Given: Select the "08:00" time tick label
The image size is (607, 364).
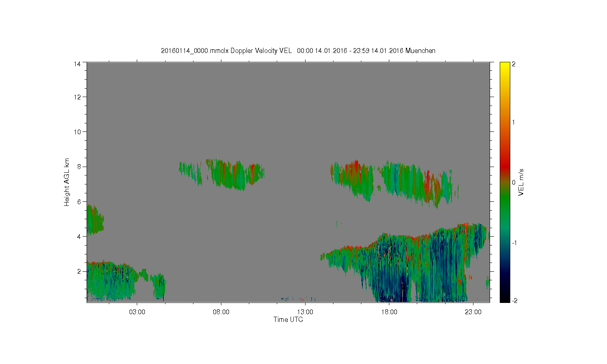Looking at the screenshot, I should pos(221,312).
